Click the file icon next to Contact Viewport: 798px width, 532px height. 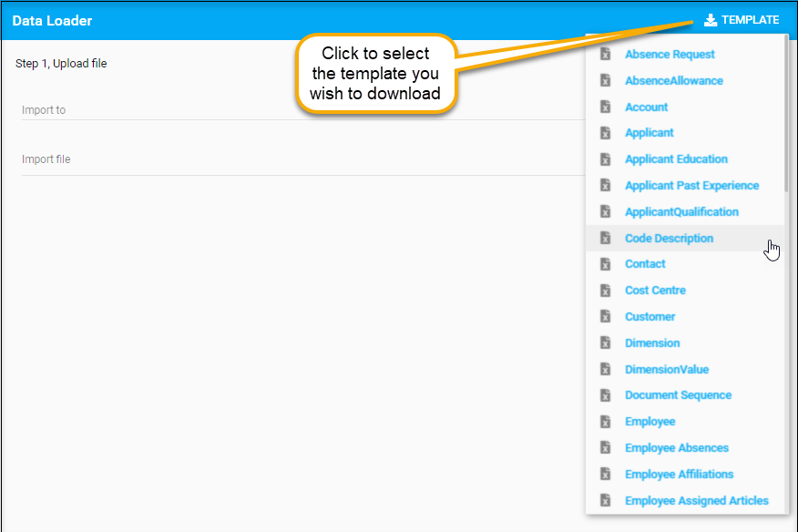(x=605, y=264)
